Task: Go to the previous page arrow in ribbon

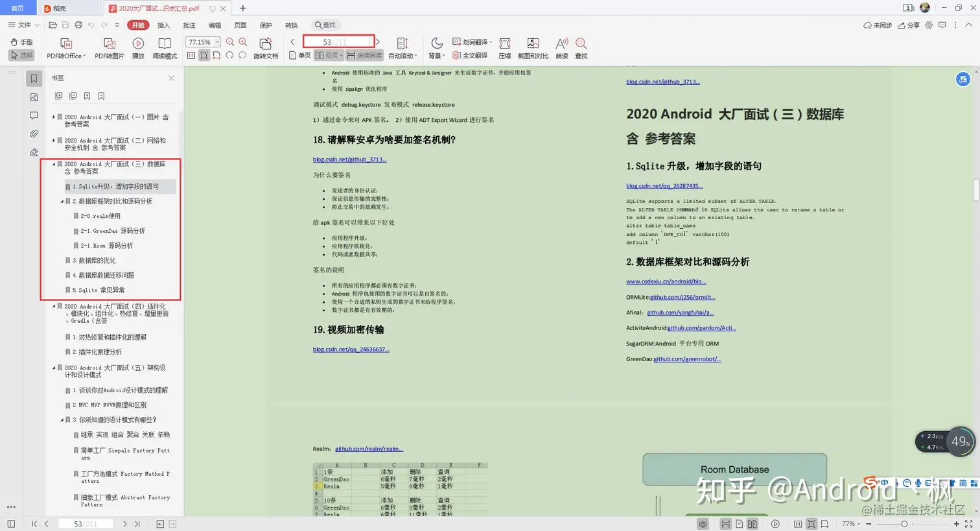Action: coord(293,42)
